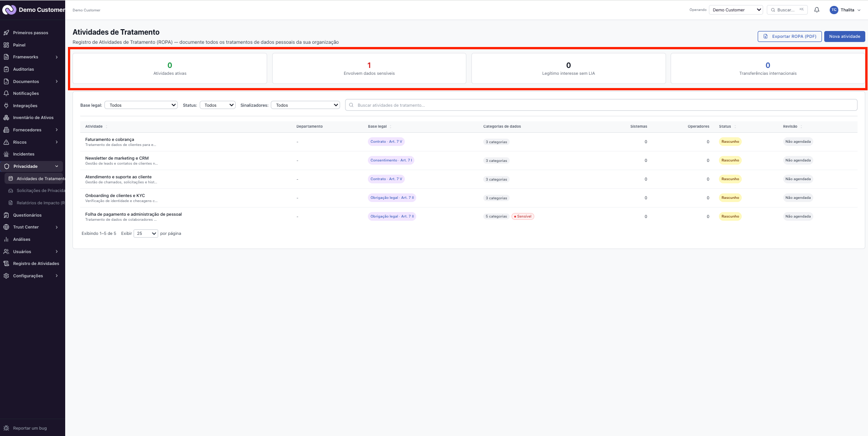Viewport: 868px width, 436px height.
Task: Open Solicitações de Privacidade sidebar item
Action: [35, 191]
